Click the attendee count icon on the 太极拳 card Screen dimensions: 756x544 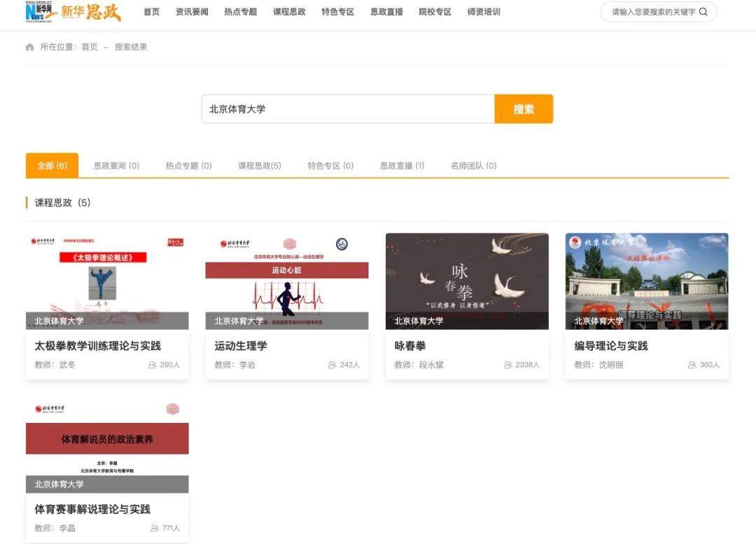[x=153, y=365]
